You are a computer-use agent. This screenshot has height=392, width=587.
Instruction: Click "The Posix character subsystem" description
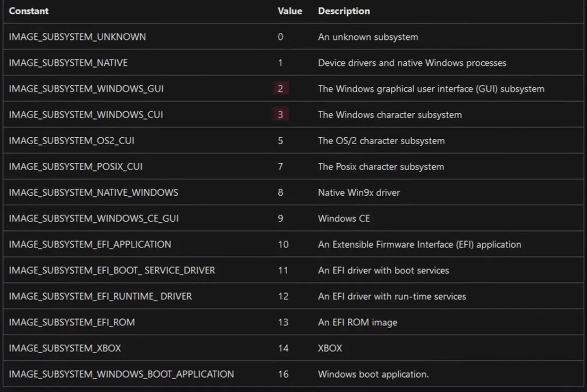pyautogui.click(x=381, y=166)
